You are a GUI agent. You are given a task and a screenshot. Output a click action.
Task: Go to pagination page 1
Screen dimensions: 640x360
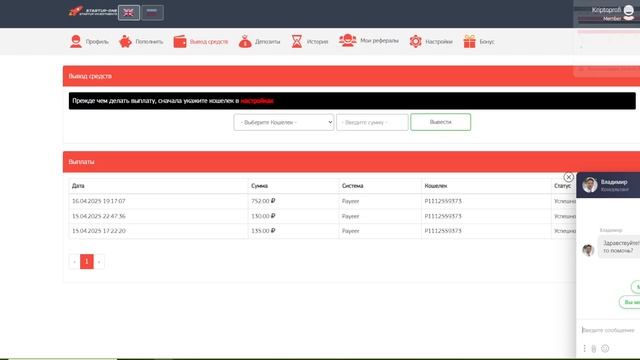pyautogui.click(x=87, y=262)
